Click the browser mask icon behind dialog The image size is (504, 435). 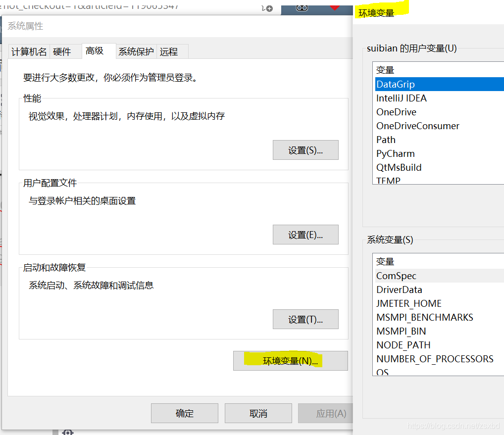[x=302, y=8]
